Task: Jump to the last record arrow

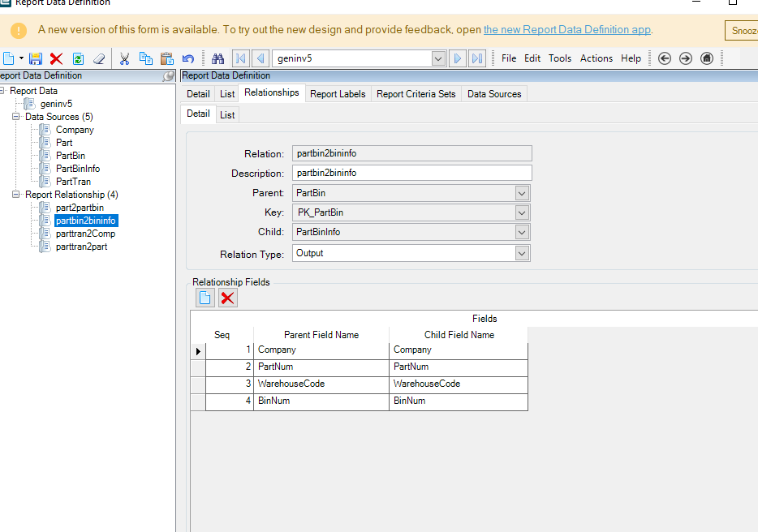Action: pyautogui.click(x=477, y=58)
